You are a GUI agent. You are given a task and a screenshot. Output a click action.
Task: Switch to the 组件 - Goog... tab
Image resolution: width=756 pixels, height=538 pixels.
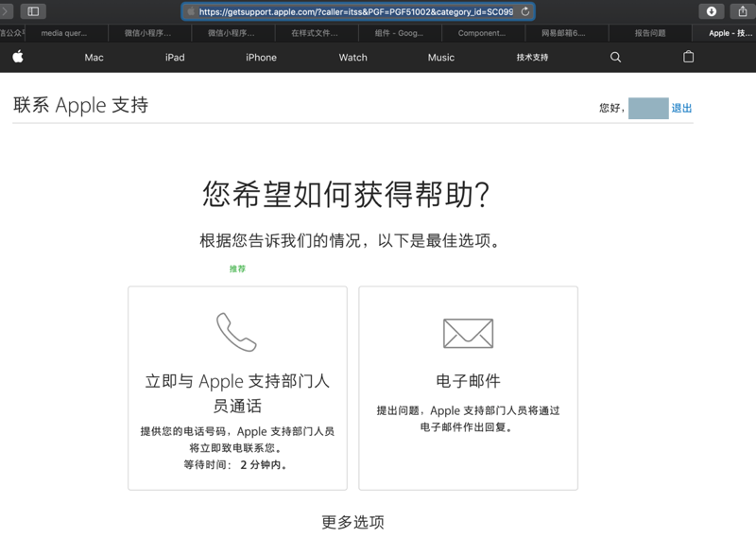coord(400,33)
